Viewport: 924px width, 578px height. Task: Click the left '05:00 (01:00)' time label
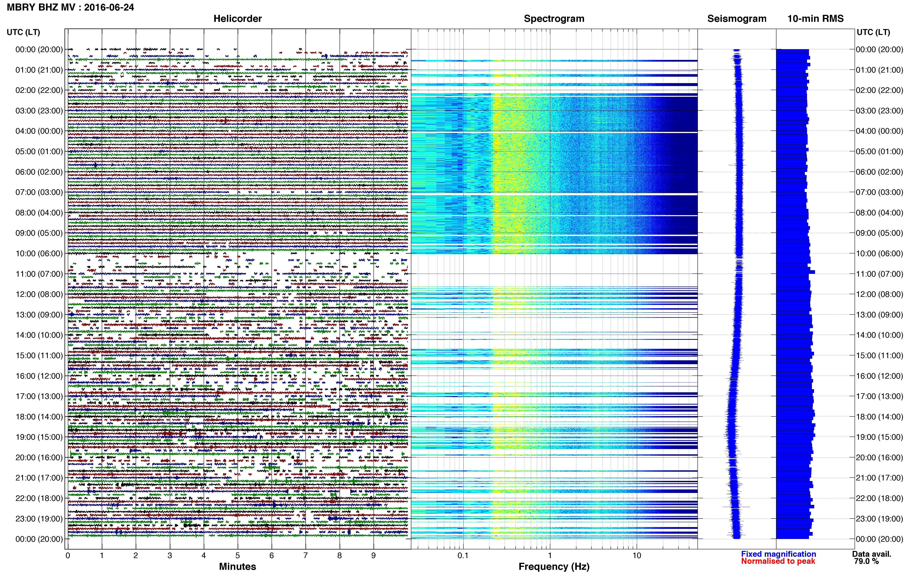[x=39, y=151]
